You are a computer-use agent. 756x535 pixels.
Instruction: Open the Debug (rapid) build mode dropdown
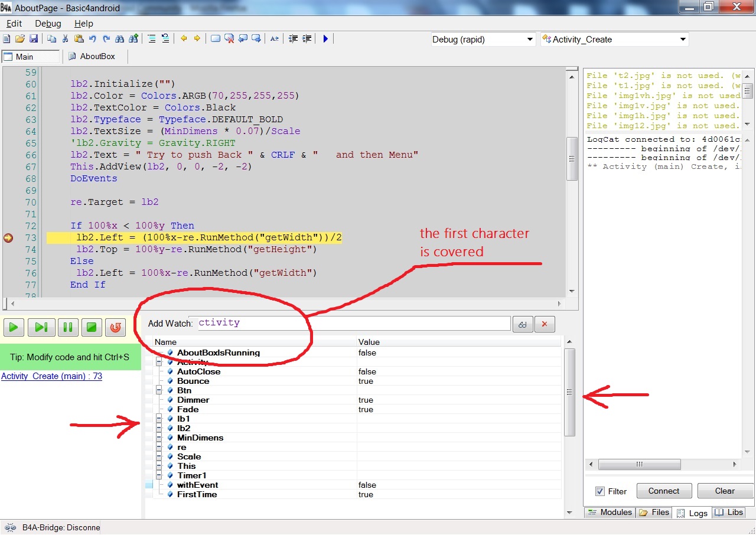coord(530,40)
